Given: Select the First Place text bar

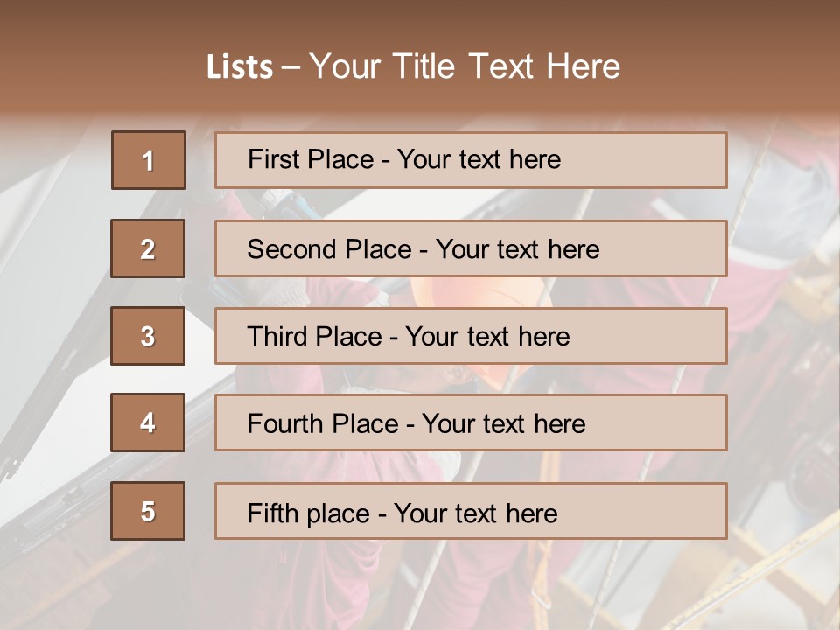Looking at the screenshot, I should click(471, 160).
